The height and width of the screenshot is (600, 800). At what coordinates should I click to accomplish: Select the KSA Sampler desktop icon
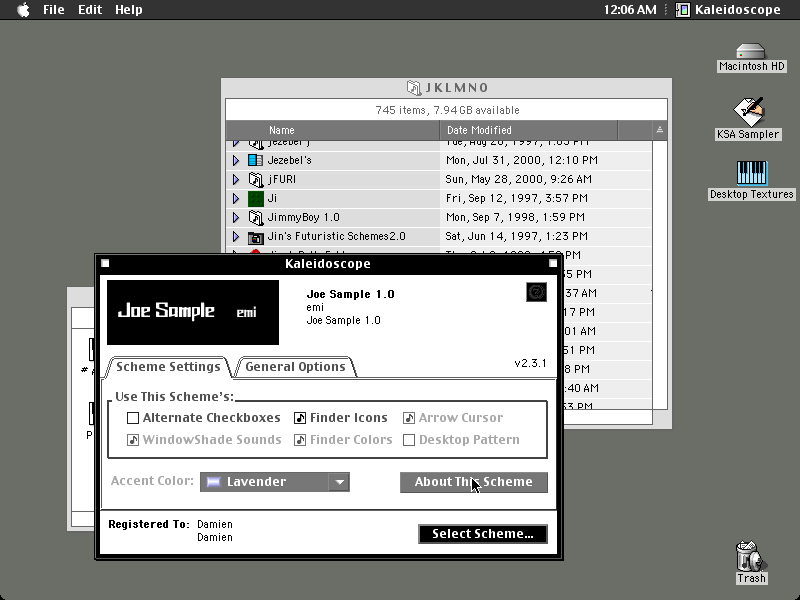(x=748, y=111)
